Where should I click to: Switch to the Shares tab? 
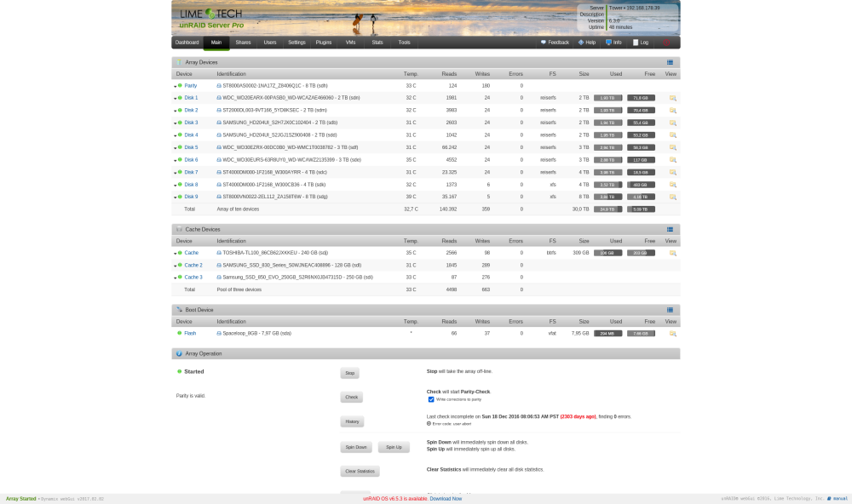click(x=243, y=43)
